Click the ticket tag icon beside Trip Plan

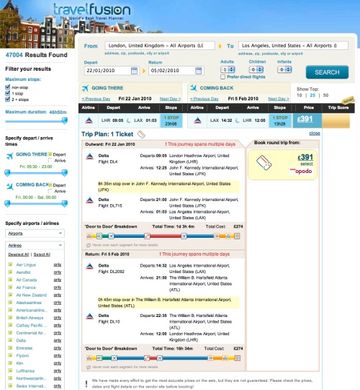(141, 134)
